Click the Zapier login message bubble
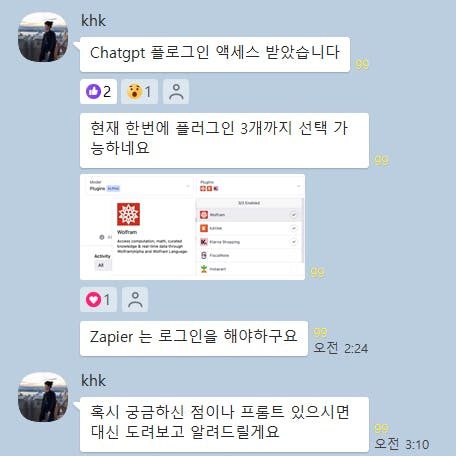 pyautogui.click(x=194, y=338)
